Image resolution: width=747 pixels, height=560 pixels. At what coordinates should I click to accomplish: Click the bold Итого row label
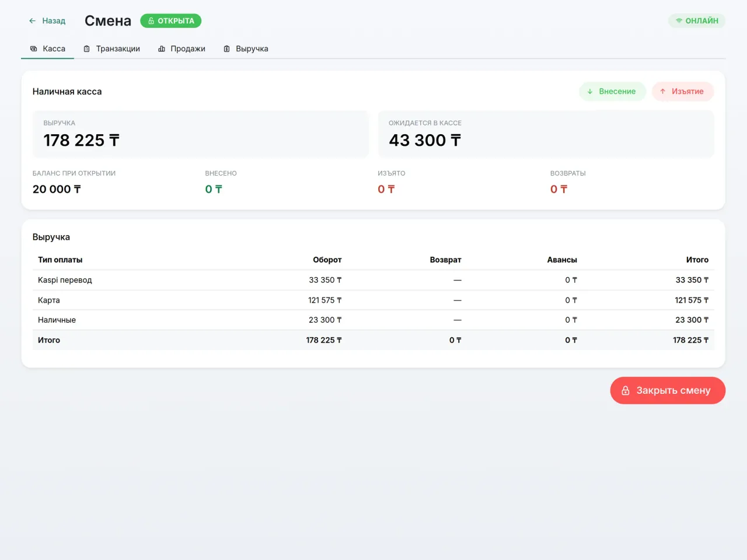[x=49, y=340]
